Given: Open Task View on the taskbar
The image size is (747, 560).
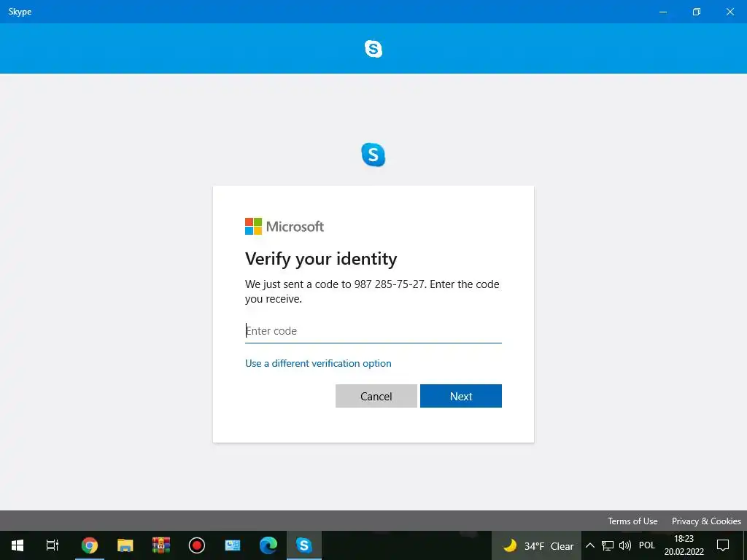Looking at the screenshot, I should pyautogui.click(x=53, y=545).
